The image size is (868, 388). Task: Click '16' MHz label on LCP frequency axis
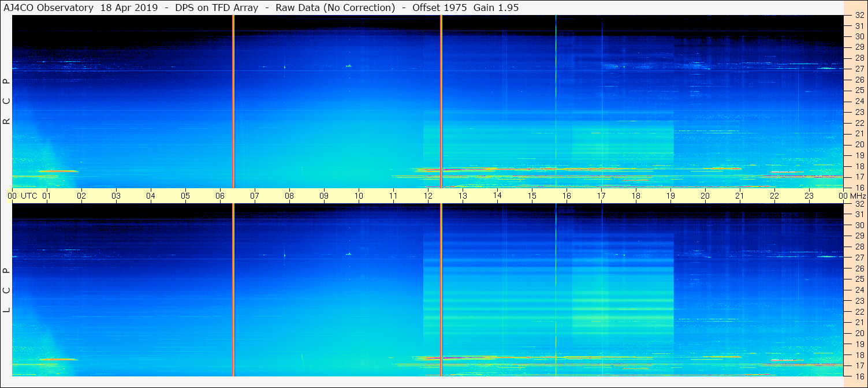pos(859,376)
